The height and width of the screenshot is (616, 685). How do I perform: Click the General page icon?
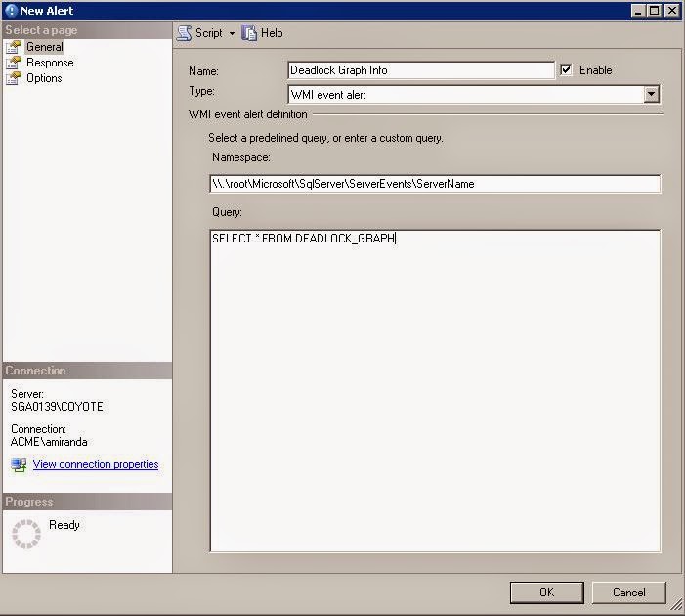[x=14, y=47]
